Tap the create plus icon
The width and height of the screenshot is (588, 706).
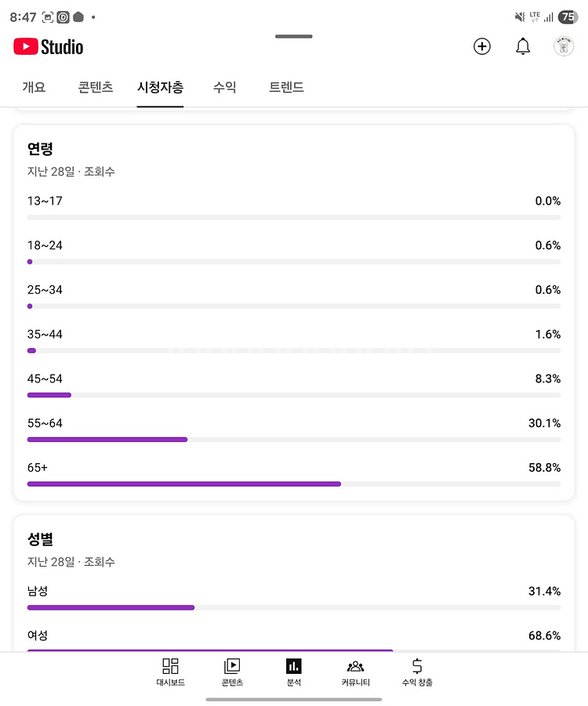point(482,46)
